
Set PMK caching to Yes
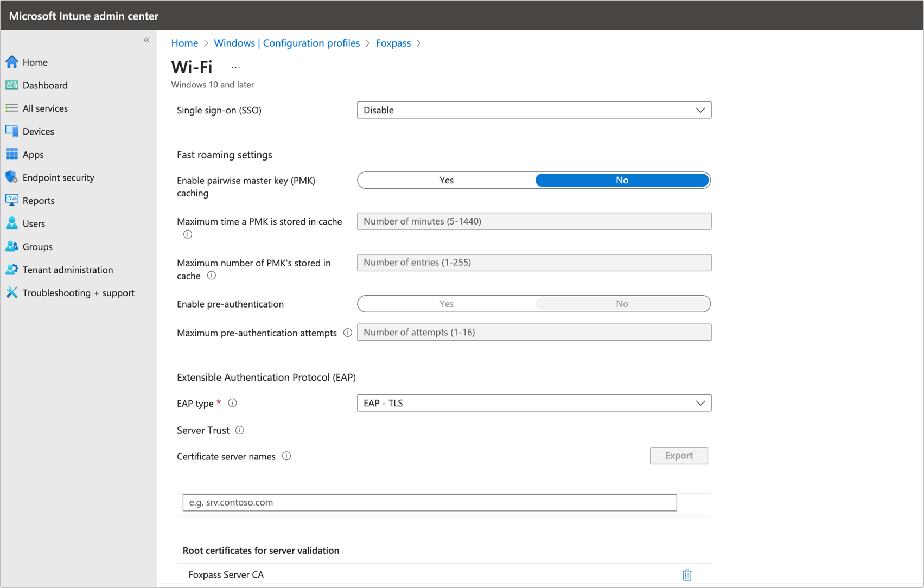[447, 180]
